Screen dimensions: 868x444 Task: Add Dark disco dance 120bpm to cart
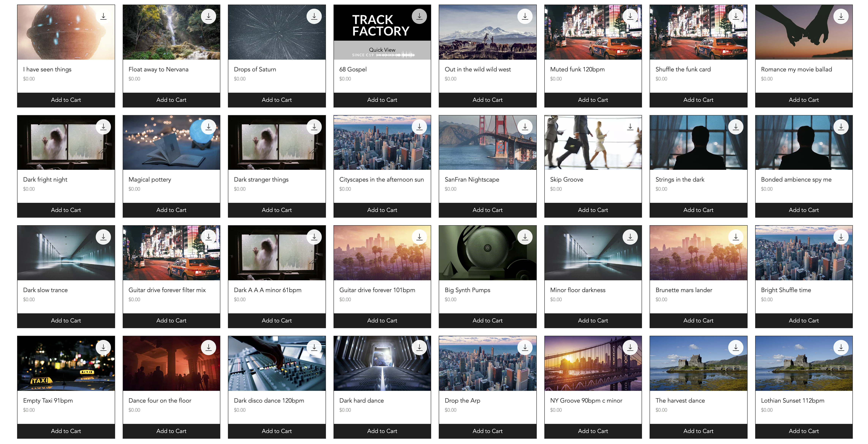(x=277, y=431)
